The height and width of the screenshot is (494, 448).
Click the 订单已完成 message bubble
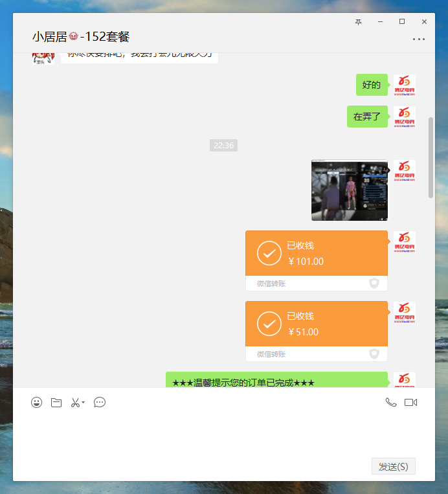[276, 380]
